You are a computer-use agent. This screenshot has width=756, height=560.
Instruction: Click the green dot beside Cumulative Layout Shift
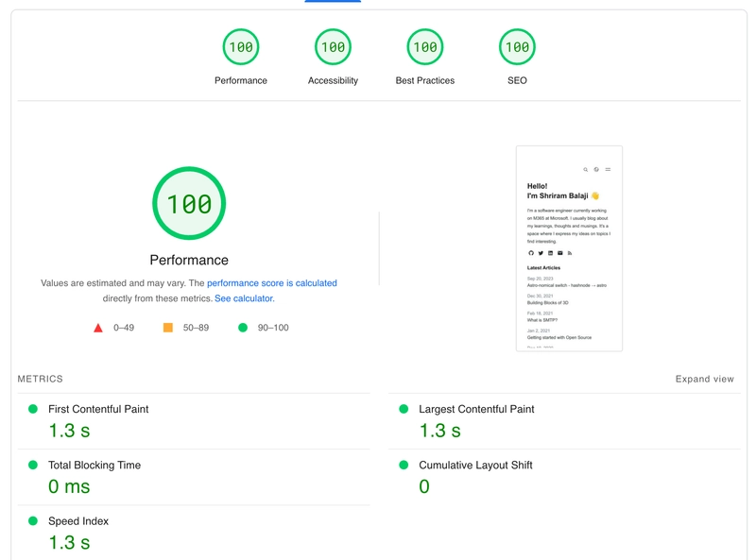coord(404,465)
